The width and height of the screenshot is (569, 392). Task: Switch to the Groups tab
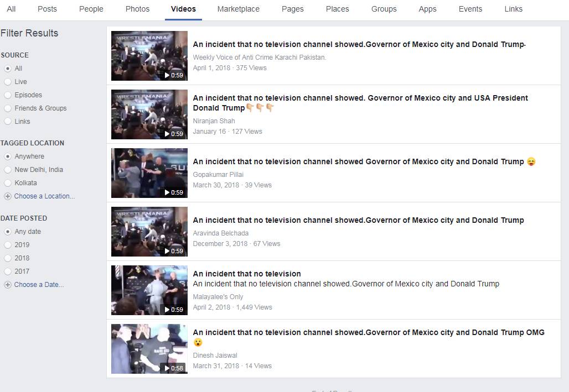[x=384, y=9]
